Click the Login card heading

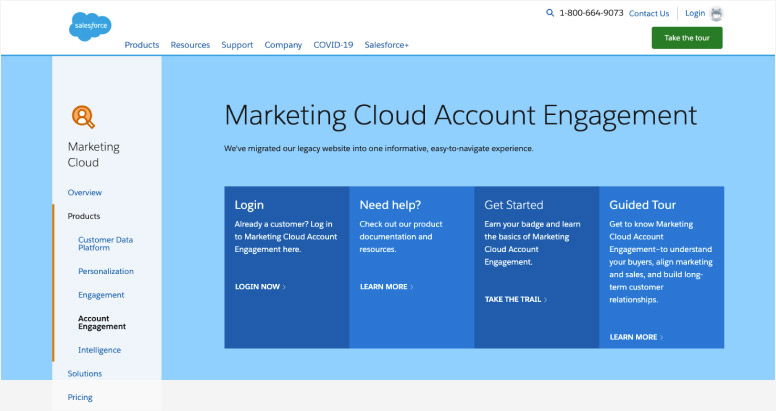tap(249, 205)
